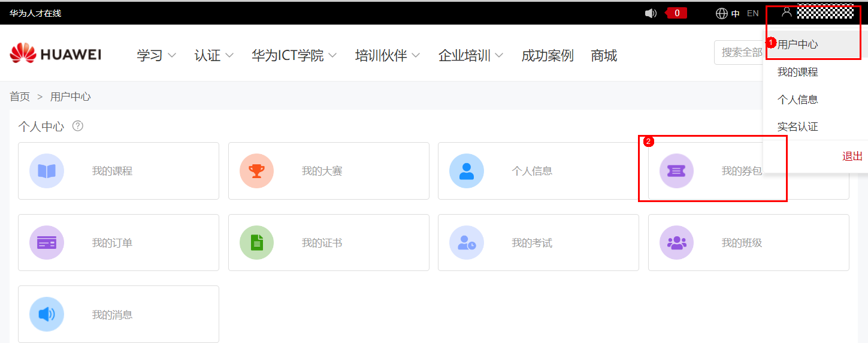Switch language to EN

click(753, 13)
